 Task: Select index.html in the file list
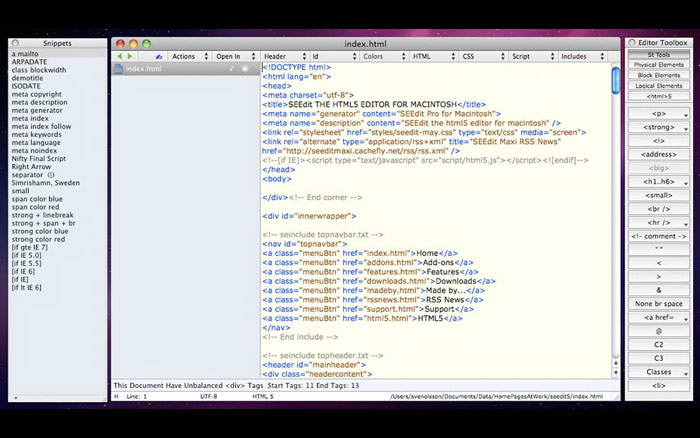(145, 69)
